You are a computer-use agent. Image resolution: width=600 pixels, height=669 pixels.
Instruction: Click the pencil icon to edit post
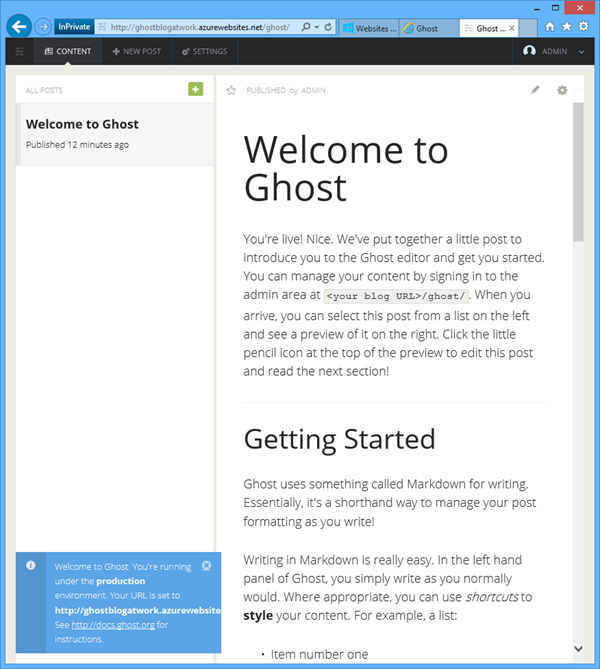point(535,90)
